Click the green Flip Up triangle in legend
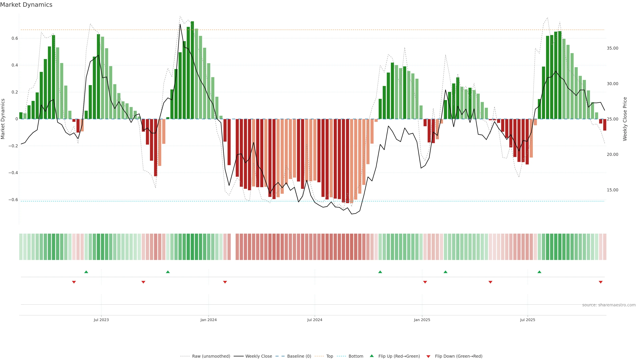 pos(372,356)
